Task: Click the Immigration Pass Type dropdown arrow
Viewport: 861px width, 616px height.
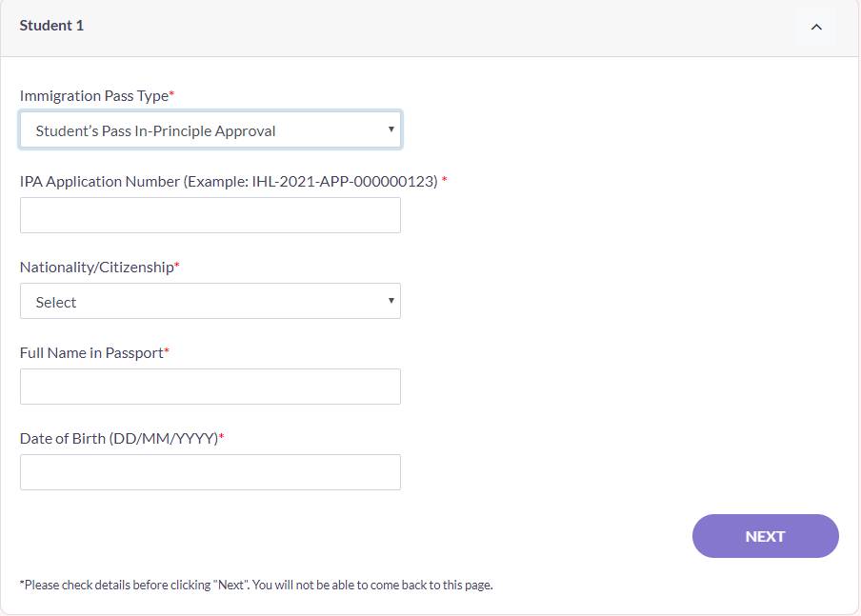Action: click(391, 129)
